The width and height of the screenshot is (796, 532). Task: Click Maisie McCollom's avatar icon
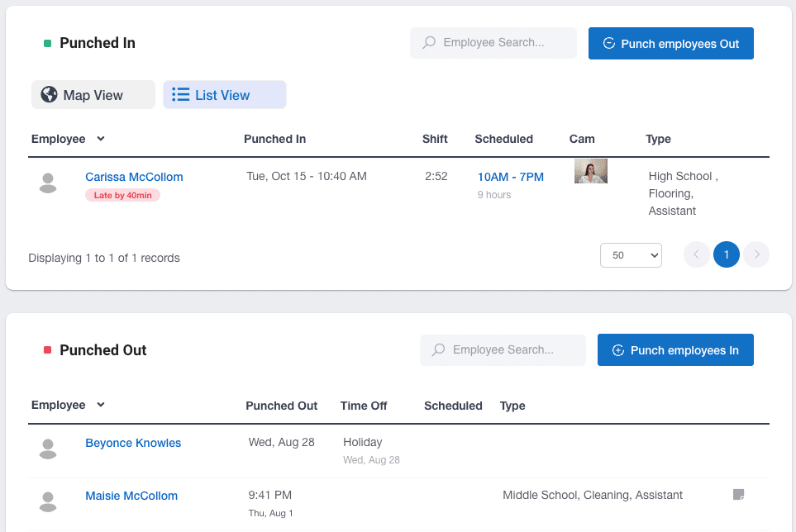click(x=48, y=502)
